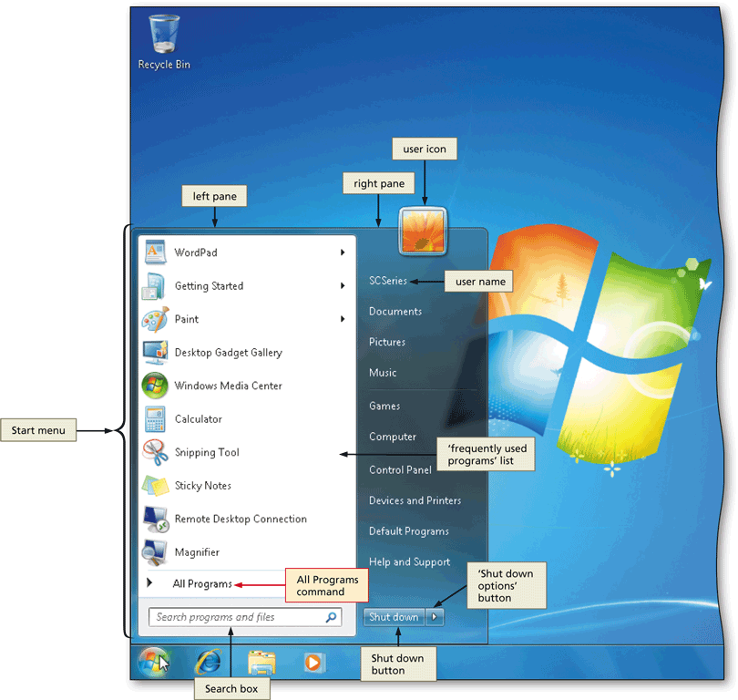Open Pictures in the right pane
The width and height of the screenshot is (738, 700).
(x=387, y=342)
